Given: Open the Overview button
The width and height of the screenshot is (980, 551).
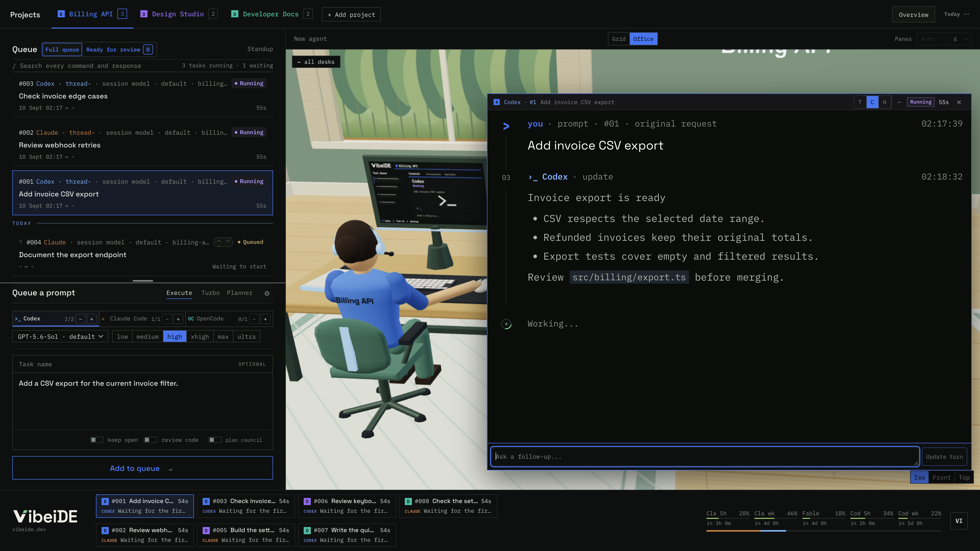Looking at the screenshot, I should point(913,14).
